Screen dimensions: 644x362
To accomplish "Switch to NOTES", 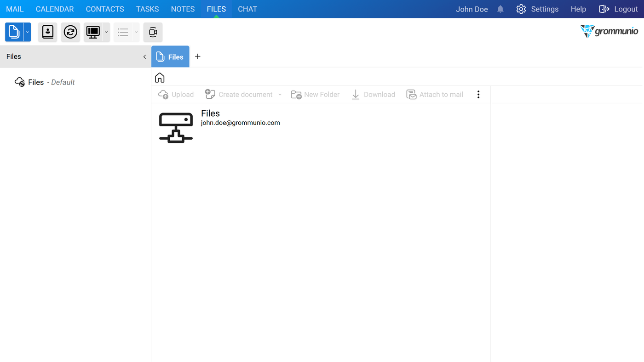I will (183, 9).
